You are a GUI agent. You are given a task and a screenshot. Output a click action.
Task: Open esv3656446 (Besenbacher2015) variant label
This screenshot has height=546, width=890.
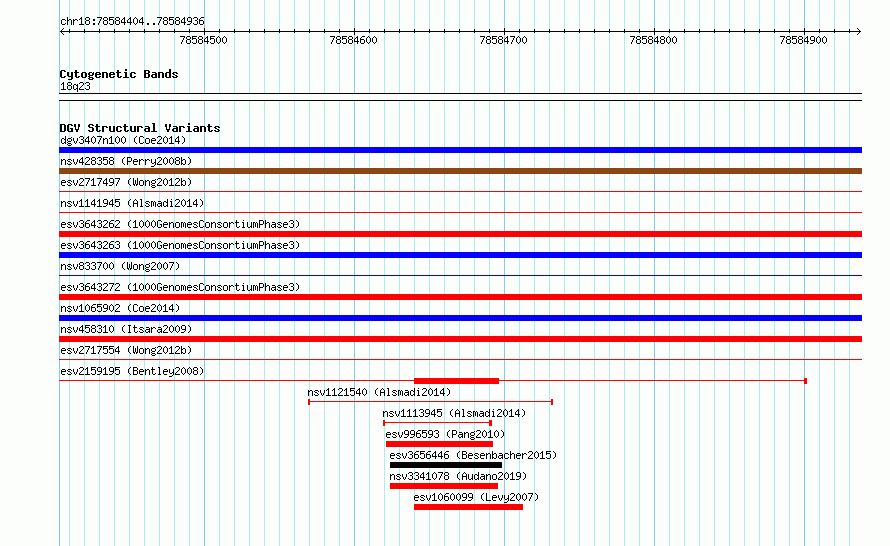click(x=473, y=455)
